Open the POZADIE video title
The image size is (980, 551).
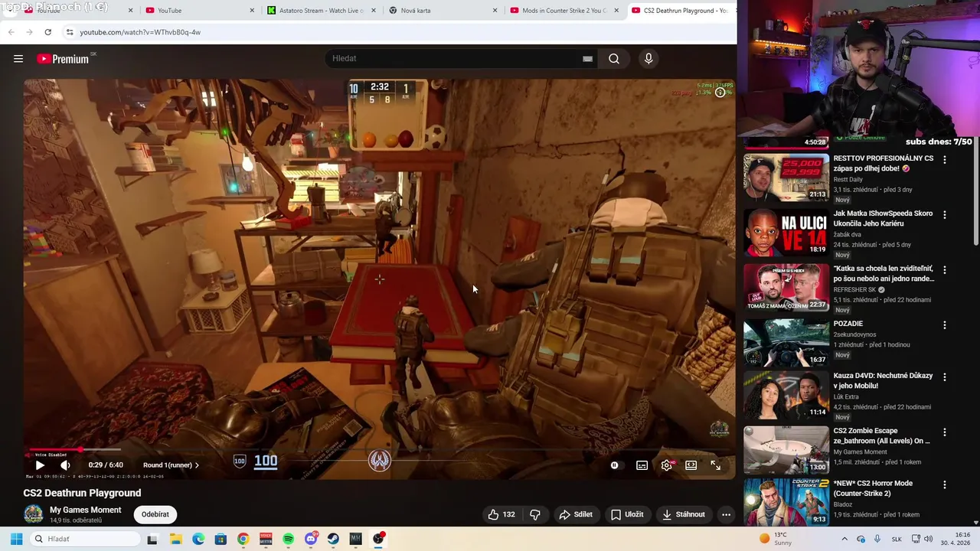(x=848, y=324)
